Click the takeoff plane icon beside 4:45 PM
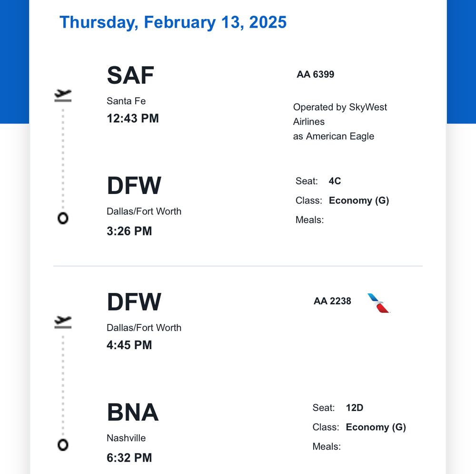 [x=63, y=322]
